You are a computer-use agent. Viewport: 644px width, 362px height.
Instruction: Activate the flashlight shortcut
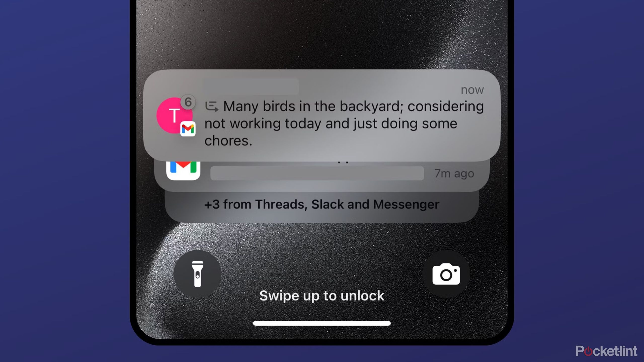(198, 273)
